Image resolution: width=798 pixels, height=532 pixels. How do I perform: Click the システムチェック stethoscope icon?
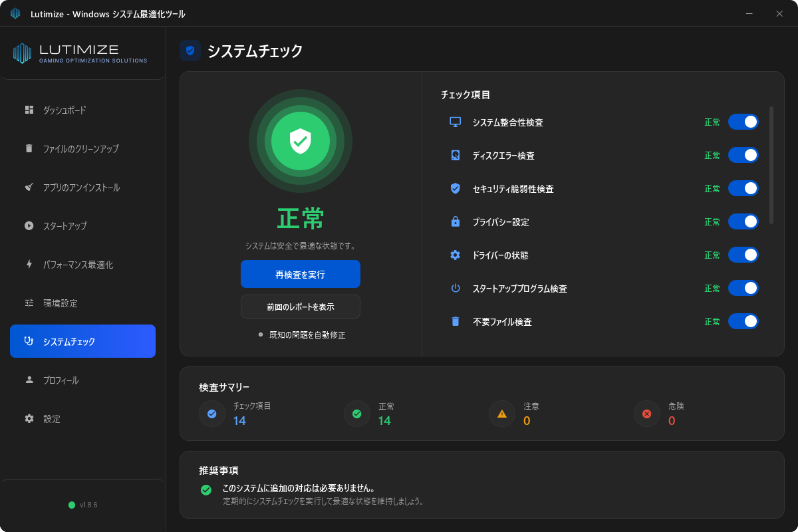29,341
